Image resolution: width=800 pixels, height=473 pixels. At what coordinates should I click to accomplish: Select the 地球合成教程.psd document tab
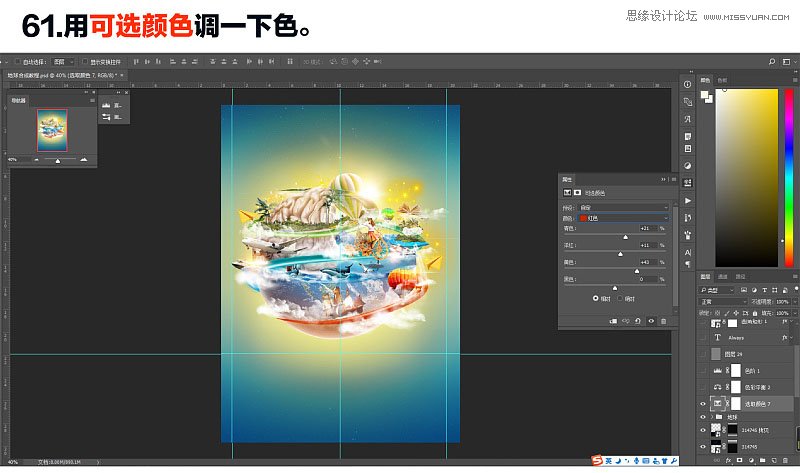[x=62, y=75]
